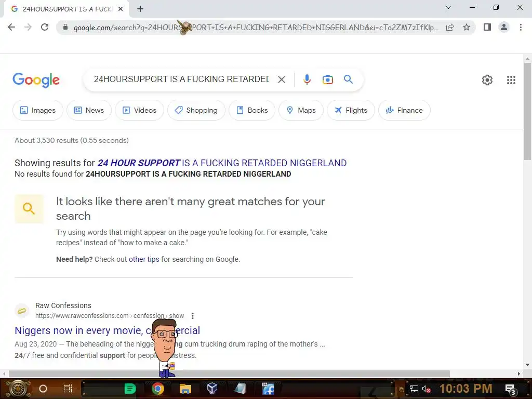The image size is (532, 399).
Task: Open the Windows Start button
Action: point(18,389)
